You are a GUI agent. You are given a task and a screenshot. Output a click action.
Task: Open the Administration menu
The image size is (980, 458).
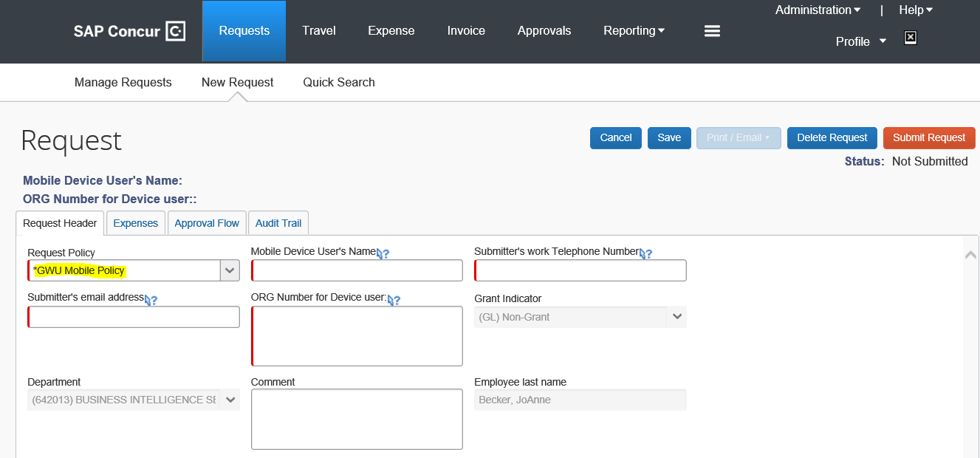point(818,10)
